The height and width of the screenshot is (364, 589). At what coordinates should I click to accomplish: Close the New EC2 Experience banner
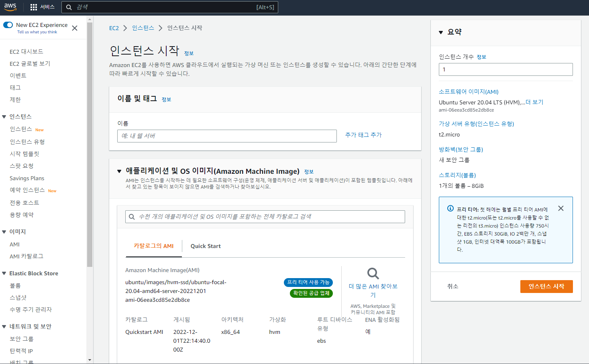tap(75, 28)
